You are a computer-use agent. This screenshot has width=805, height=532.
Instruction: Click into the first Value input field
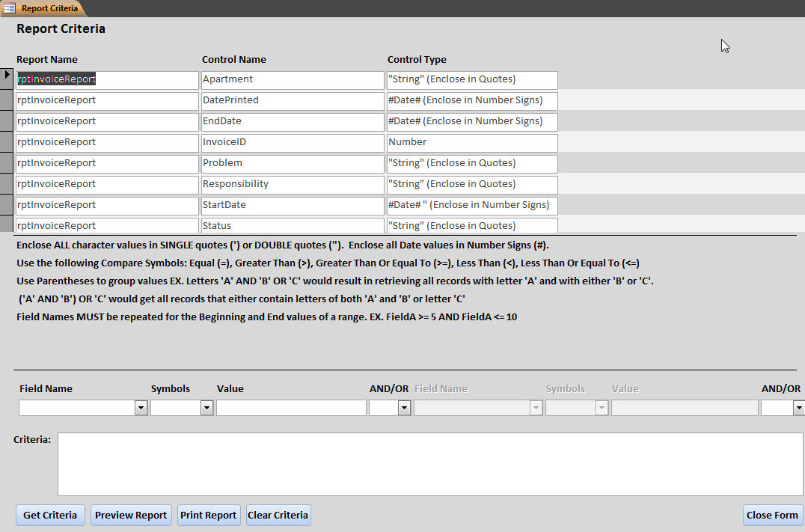[291, 408]
